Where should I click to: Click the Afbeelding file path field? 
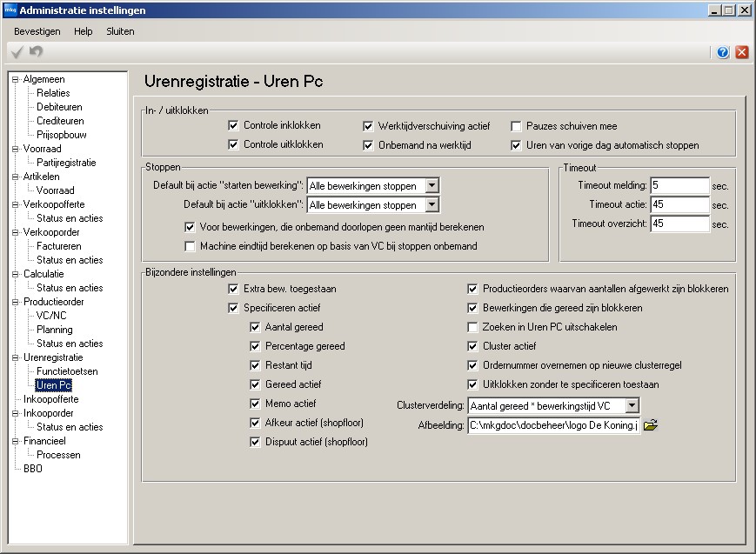click(x=554, y=426)
